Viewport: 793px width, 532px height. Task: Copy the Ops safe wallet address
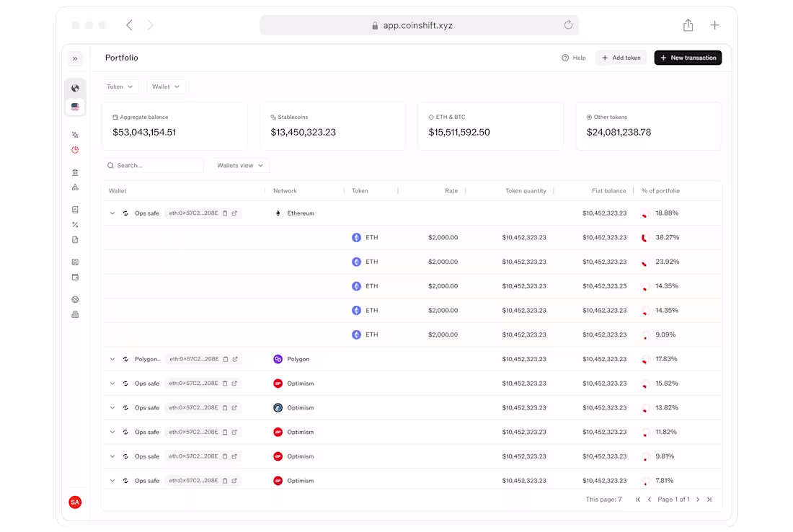tap(225, 213)
